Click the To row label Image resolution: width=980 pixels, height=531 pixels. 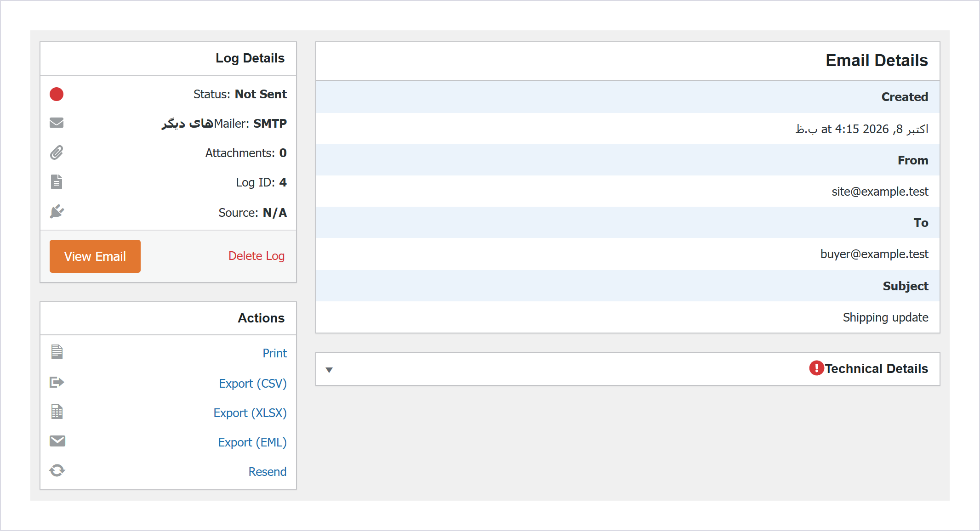click(921, 223)
